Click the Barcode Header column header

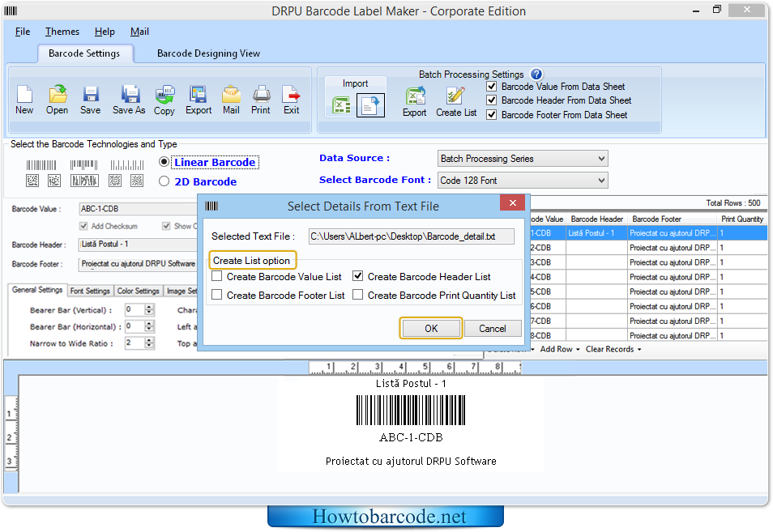point(597,219)
